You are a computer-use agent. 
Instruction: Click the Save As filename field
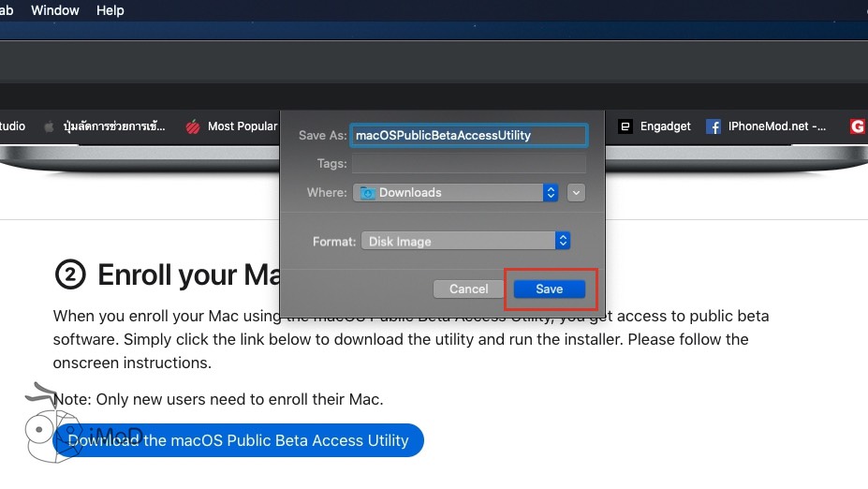point(468,136)
